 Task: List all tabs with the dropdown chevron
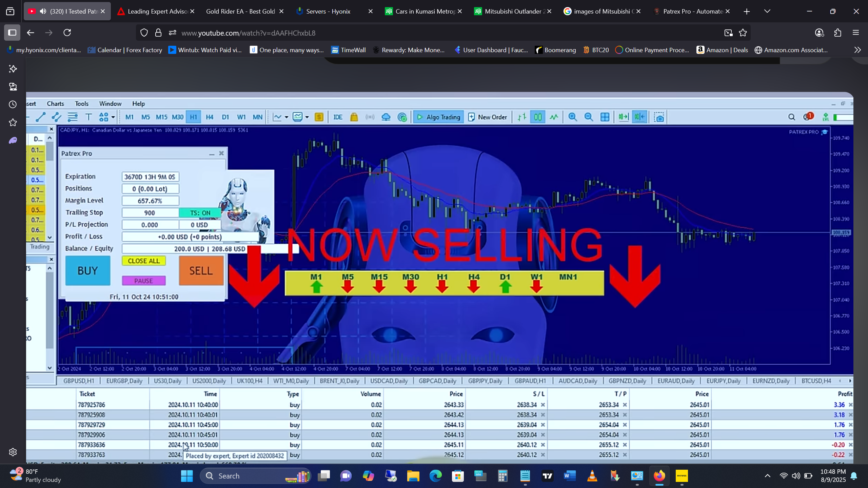click(x=767, y=11)
